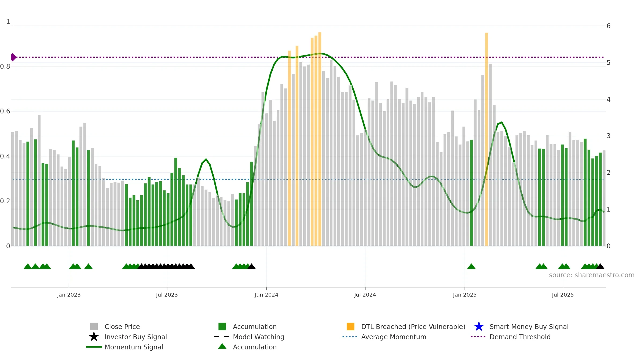This screenshot has width=644, height=362.
Task: Click the dashed Model Watching legend icon
Action: [222, 337]
